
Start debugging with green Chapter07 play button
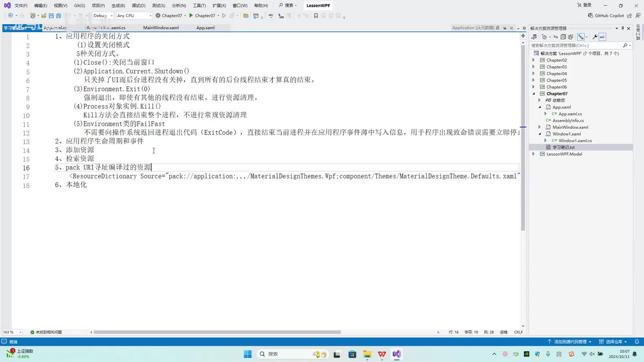coord(202,16)
